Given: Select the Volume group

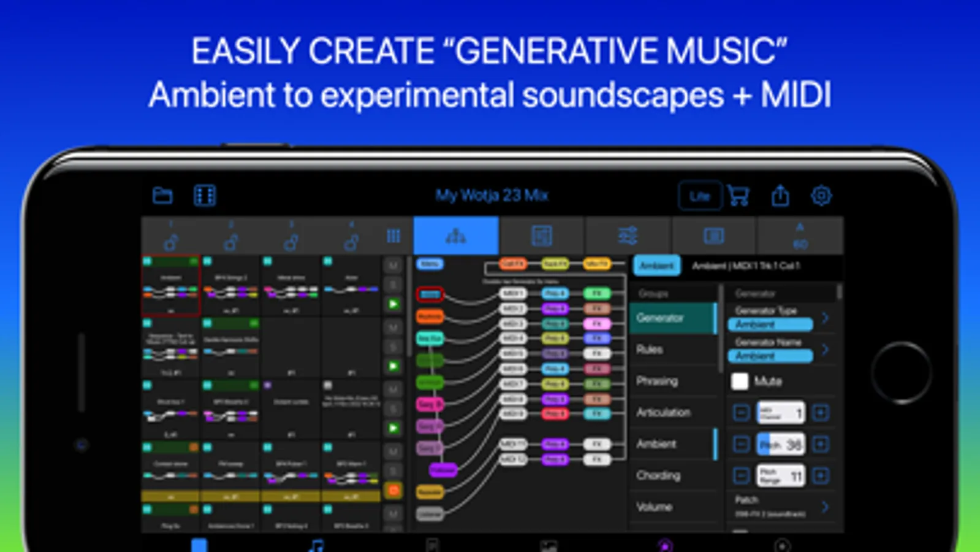Looking at the screenshot, I should coord(673,507).
